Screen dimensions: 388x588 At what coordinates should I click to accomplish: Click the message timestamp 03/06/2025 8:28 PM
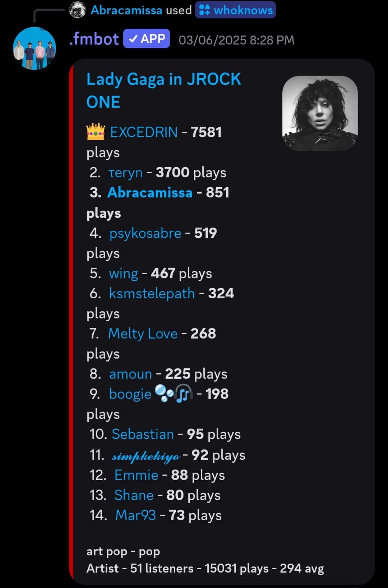[x=236, y=40]
